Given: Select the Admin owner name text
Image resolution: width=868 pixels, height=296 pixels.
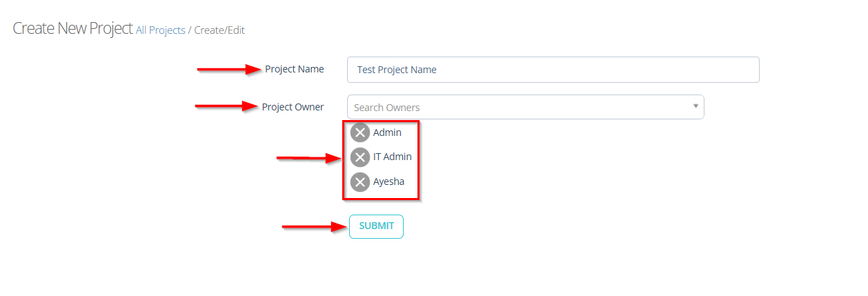Looking at the screenshot, I should [387, 132].
